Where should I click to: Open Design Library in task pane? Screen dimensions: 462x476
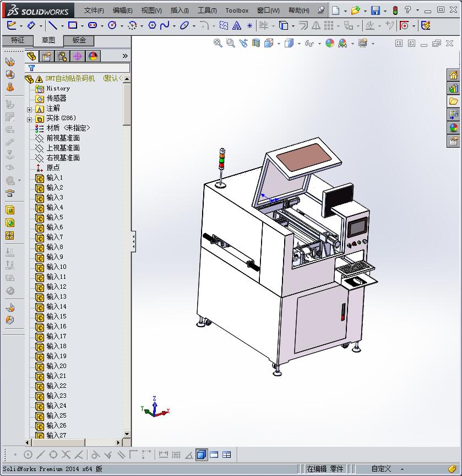(453, 88)
